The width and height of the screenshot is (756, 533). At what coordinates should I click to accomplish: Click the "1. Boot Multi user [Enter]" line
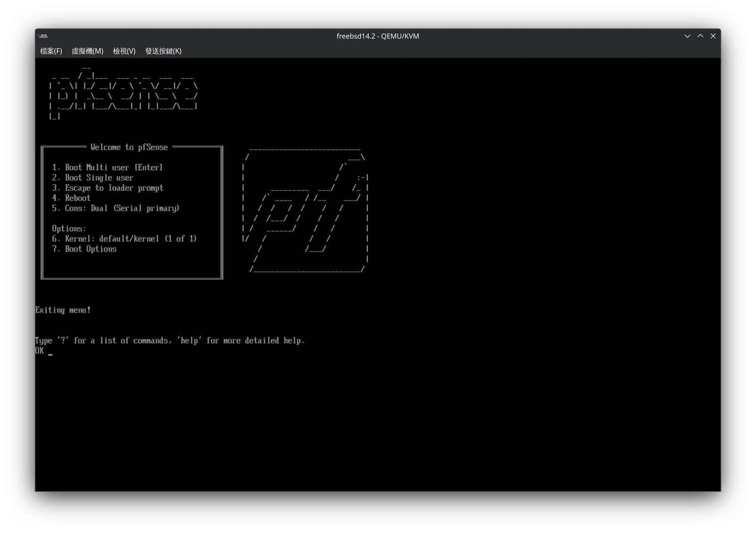click(x=107, y=167)
